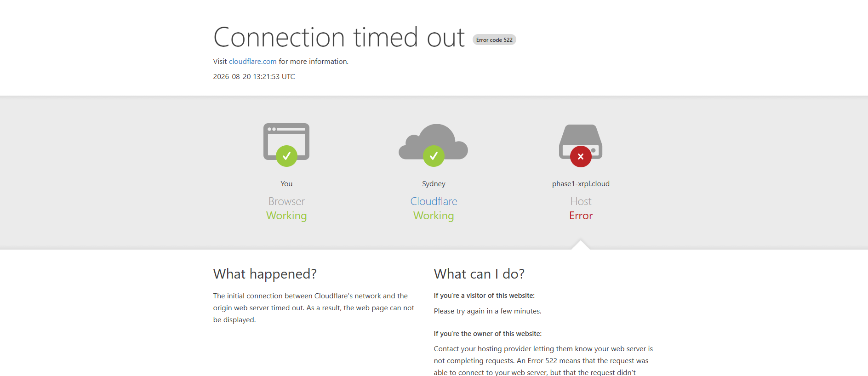The height and width of the screenshot is (376, 868).
Task: Click the gray cloud icon
Action: (433, 142)
